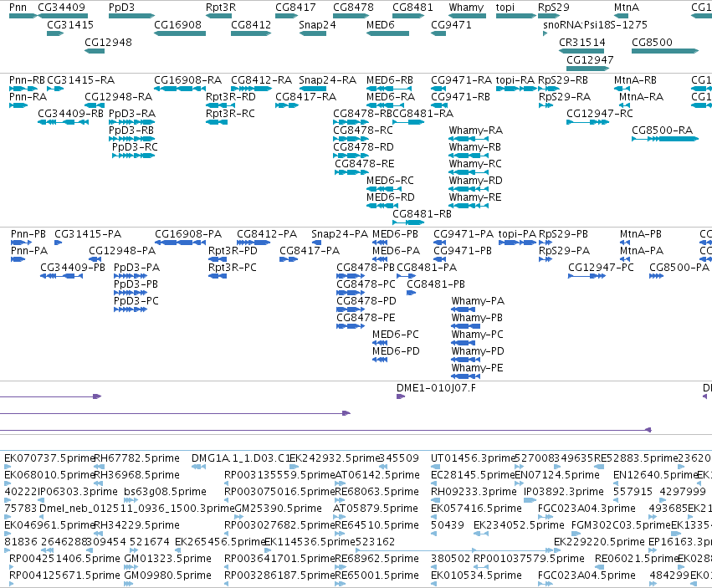
Task: Select the topi gene feature
Action: tap(516, 16)
